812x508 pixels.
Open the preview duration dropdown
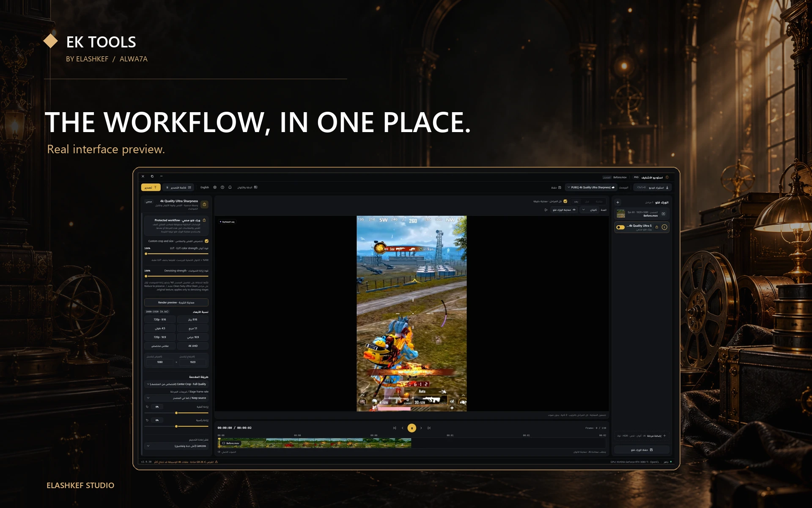pos(589,210)
